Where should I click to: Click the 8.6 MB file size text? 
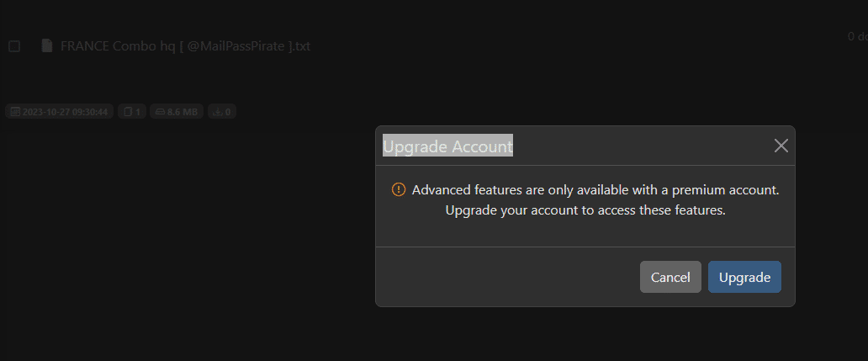pyautogui.click(x=183, y=111)
